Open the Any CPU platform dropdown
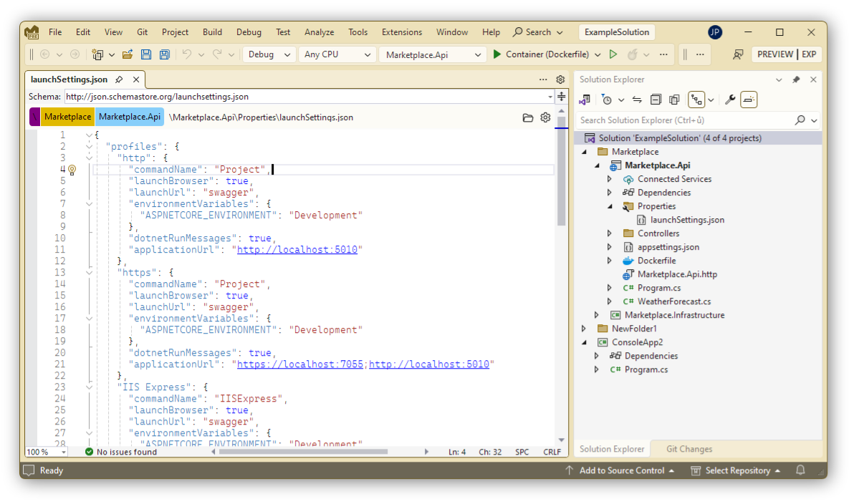Viewport: 854px width, 504px height. (337, 54)
